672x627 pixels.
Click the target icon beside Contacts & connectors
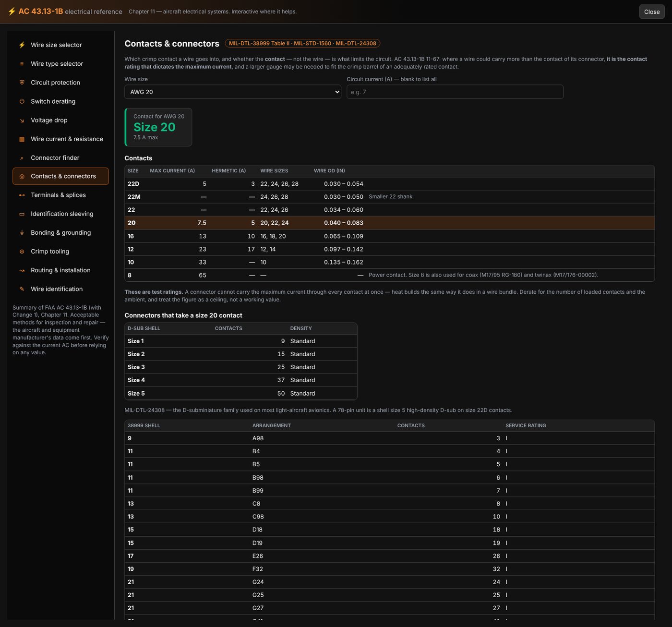tap(22, 177)
